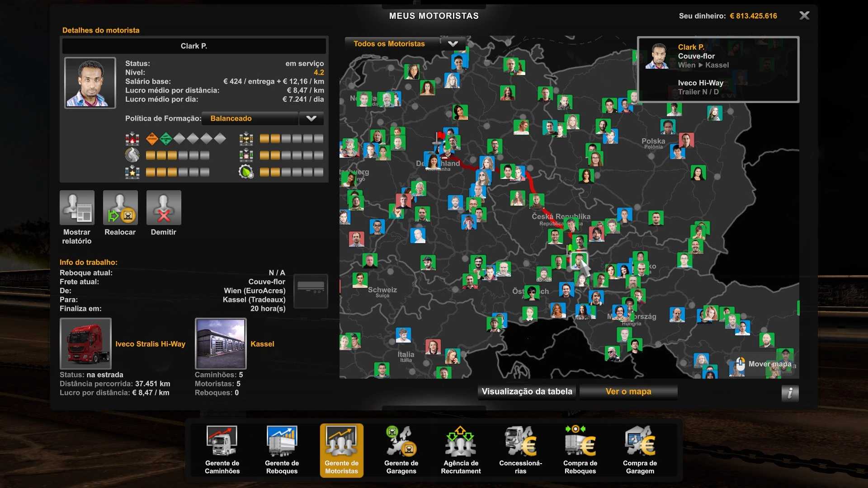Click Realocar driver icon

click(x=120, y=208)
